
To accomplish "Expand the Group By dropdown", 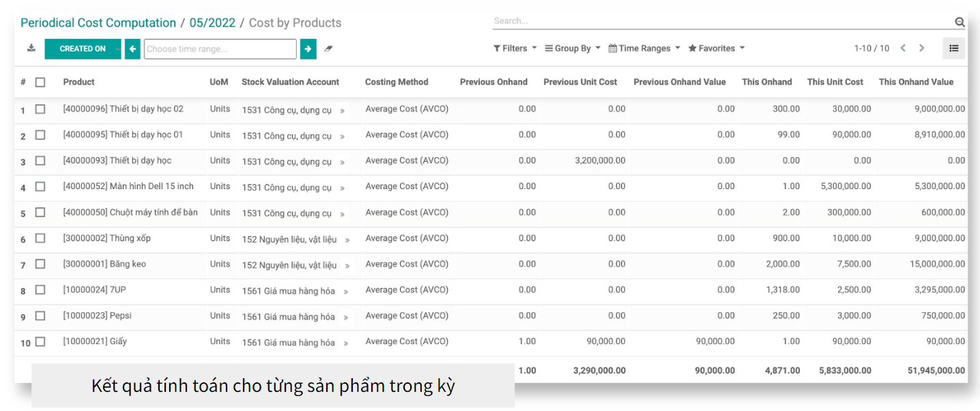I will point(573,48).
